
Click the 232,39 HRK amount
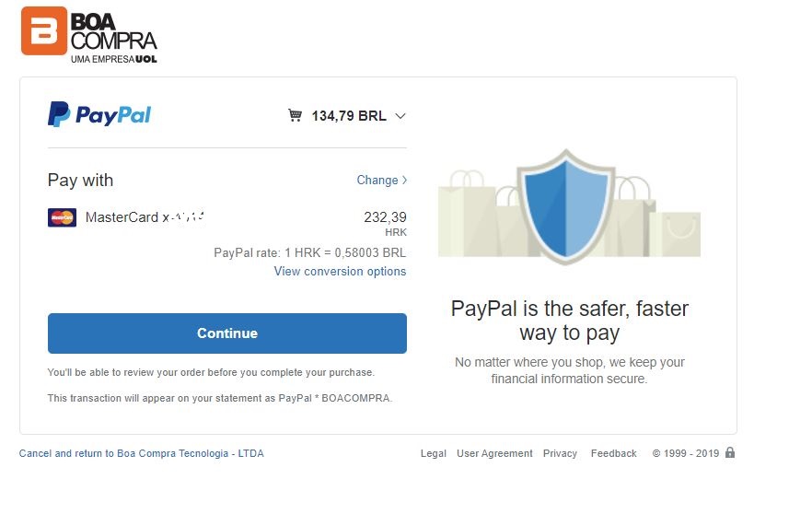385,223
